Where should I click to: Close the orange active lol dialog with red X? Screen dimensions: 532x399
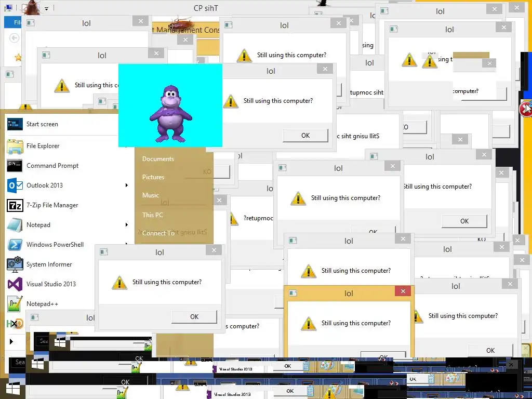pyautogui.click(x=403, y=291)
